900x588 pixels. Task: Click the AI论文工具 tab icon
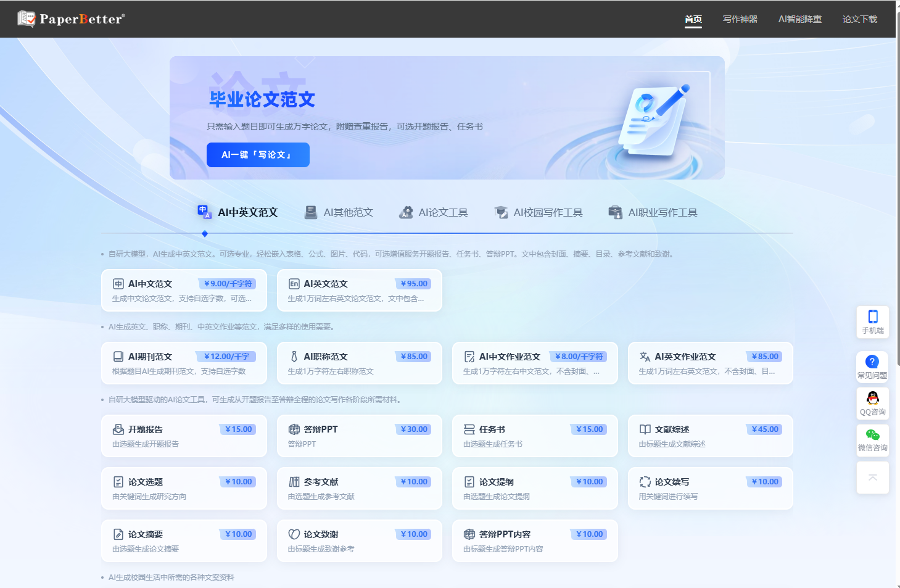pyautogui.click(x=406, y=212)
